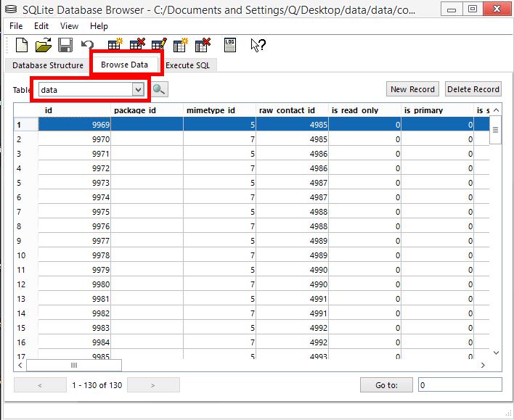Screen dimensions: 514x420
Task: Click the New Database icon
Action: coord(22,45)
